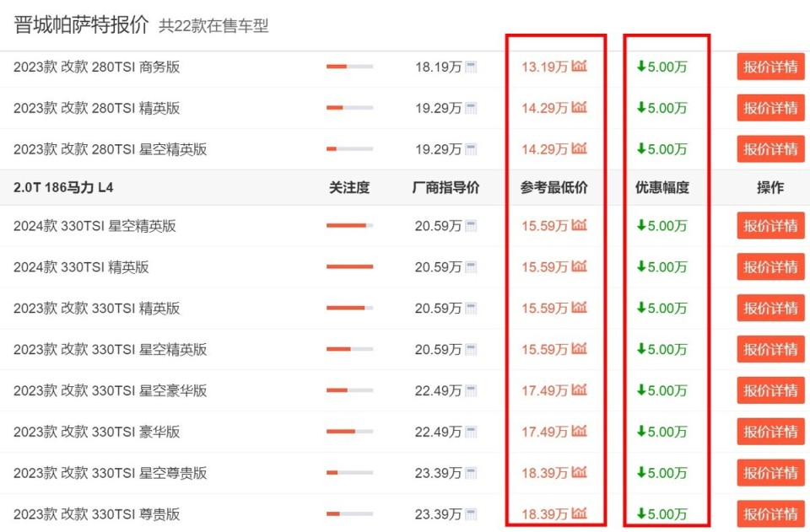The height and width of the screenshot is (532, 810).
Task: Open trend chart icon beside 17.49万 of 星空豪华版
Action: pyautogui.click(x=579, y=390)
